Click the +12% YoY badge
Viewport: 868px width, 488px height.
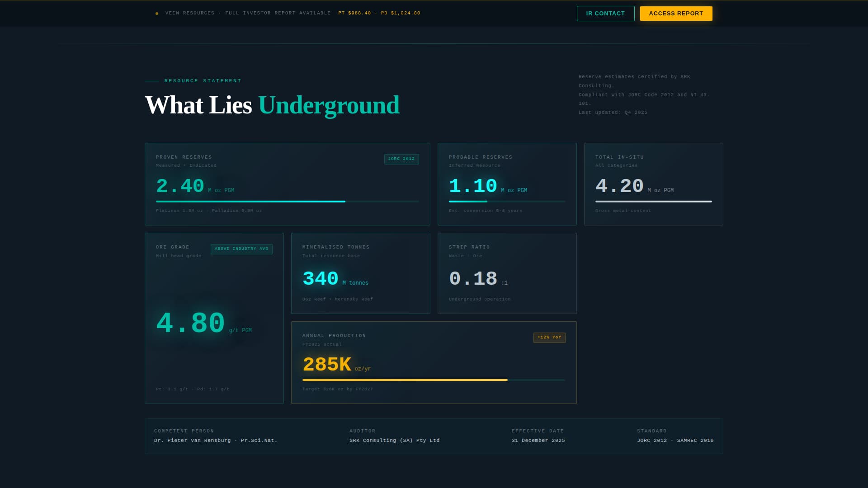point(549,338)
